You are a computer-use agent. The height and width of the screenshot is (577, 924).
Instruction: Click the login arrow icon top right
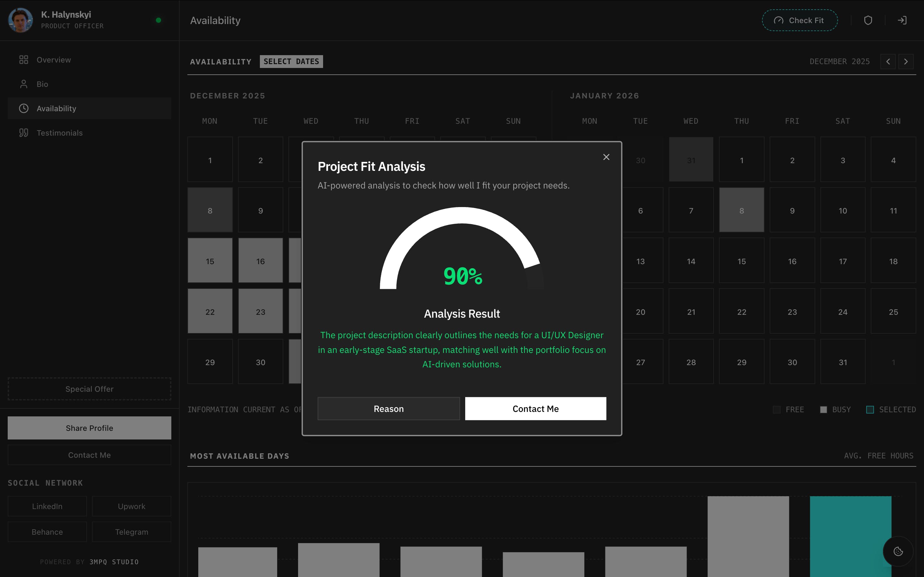click(x=902, y=20)
